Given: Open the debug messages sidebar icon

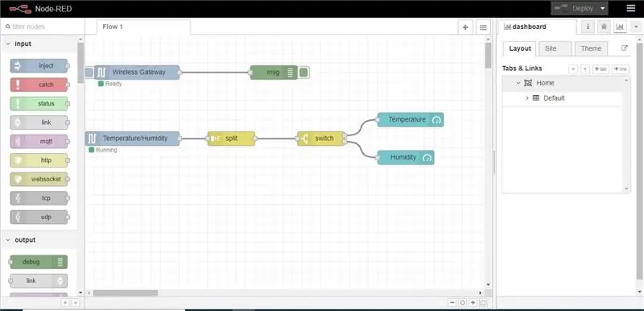Looking at the screenshot, I should (604, 27).
